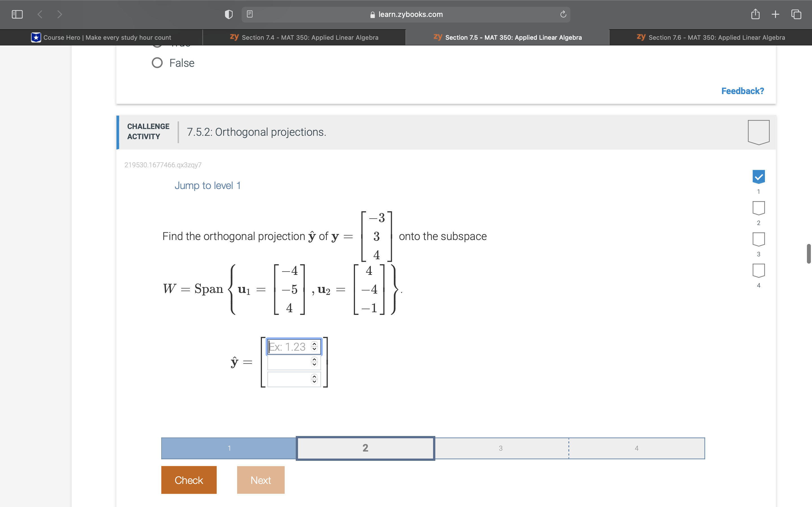This screenshot has width=812, height=507.
Task: Open a new browser tab
Action: pos(775,14)
